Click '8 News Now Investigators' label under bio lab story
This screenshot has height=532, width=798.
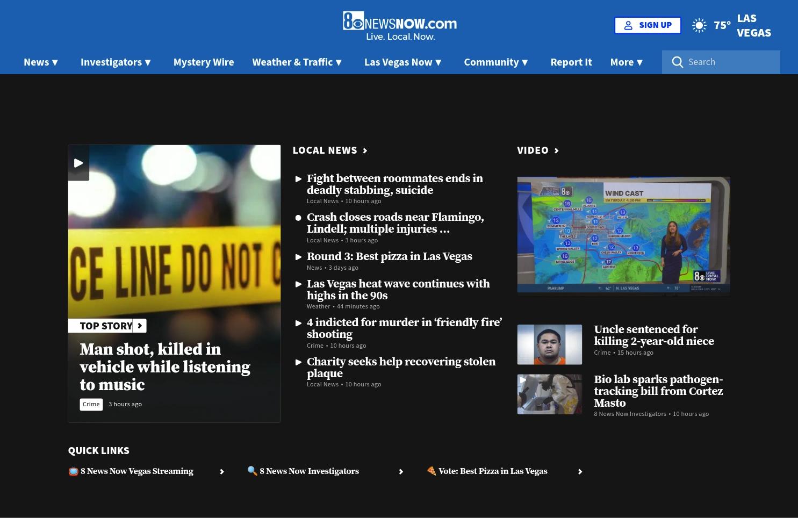coord(630,414)
